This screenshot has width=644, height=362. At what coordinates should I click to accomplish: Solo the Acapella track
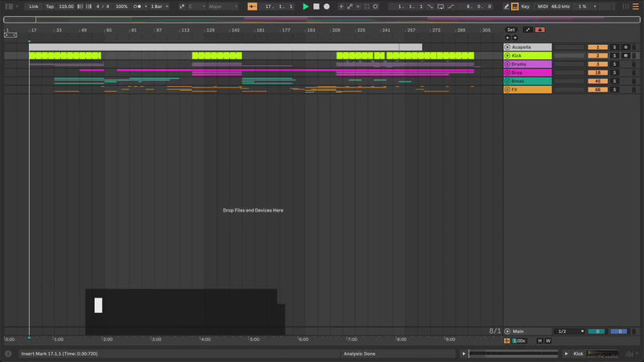613,47
